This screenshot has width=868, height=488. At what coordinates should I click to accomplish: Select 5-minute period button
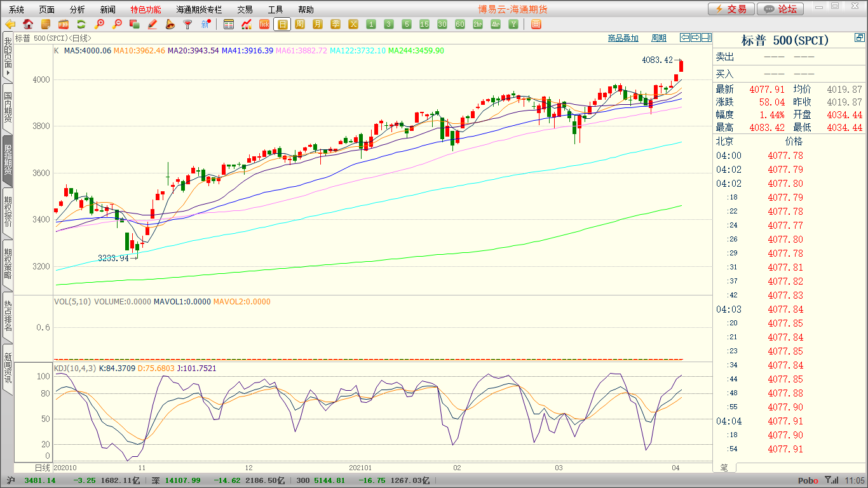click(x=407, y=24)
